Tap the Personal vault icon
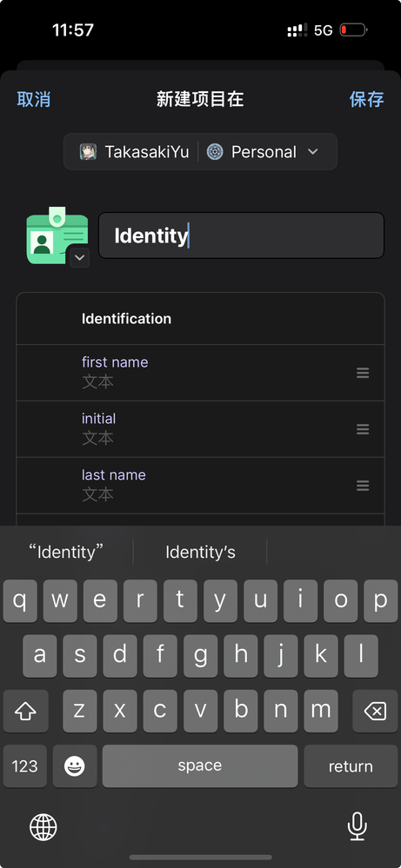This screenshot has height=868, width=401. click(x=215, y=152)
